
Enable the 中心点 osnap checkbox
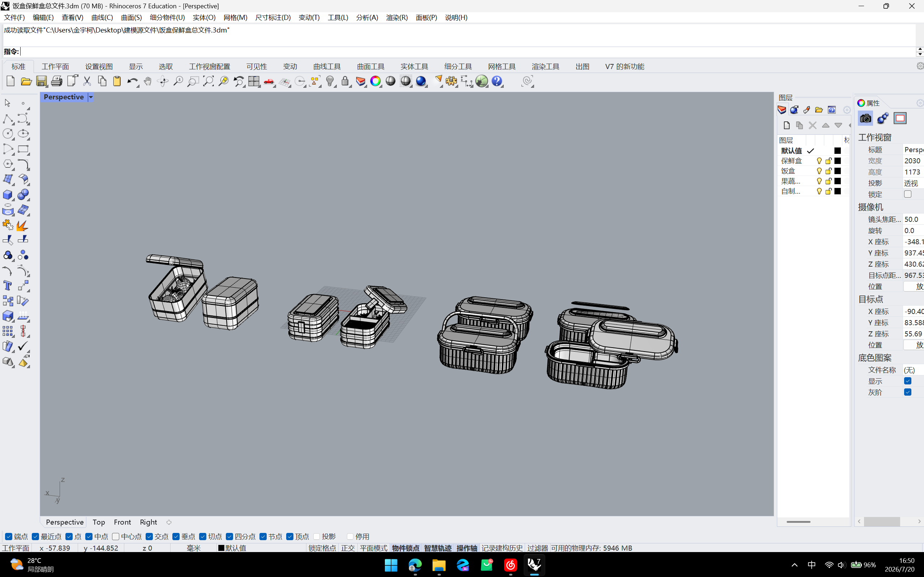(x=116, y=536)
